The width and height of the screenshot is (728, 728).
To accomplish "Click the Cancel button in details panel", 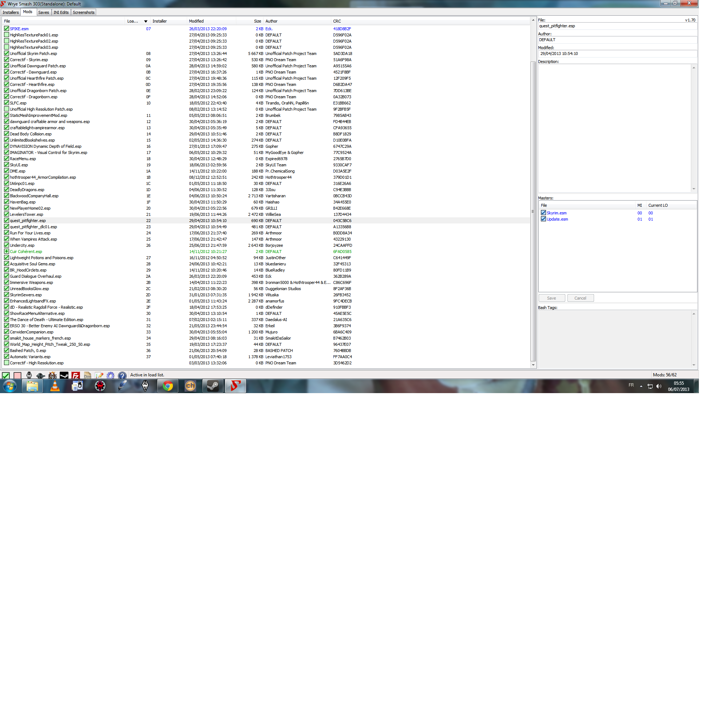I will point(580,298).
